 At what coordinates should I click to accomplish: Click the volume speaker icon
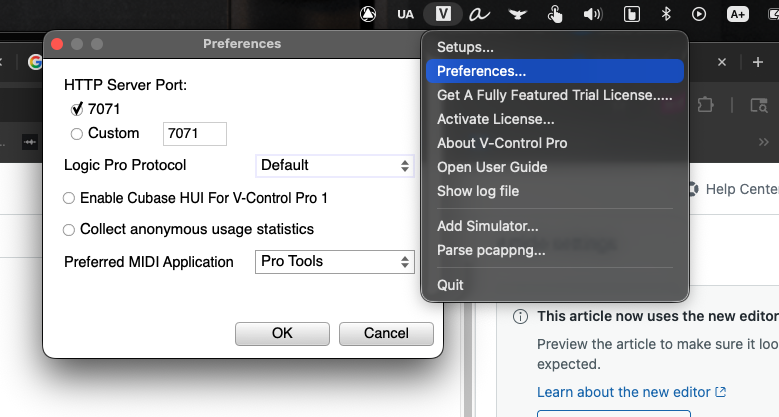click(593, 14)
